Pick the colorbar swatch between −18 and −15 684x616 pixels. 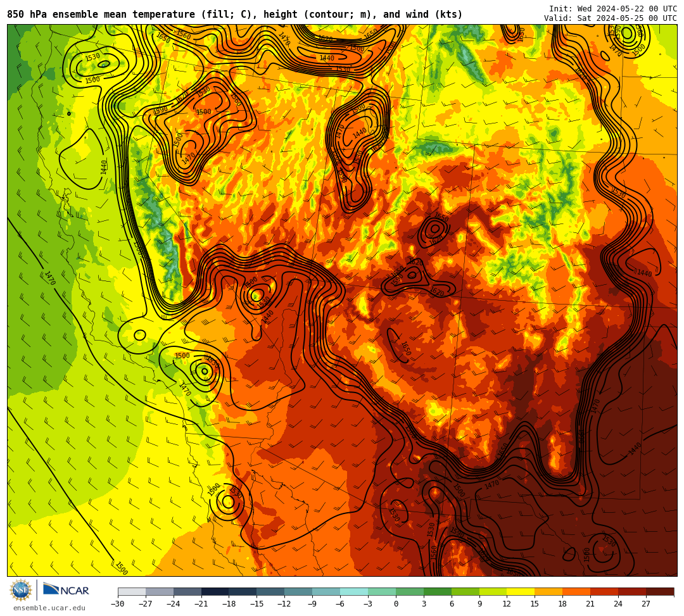tap(243, 591)
